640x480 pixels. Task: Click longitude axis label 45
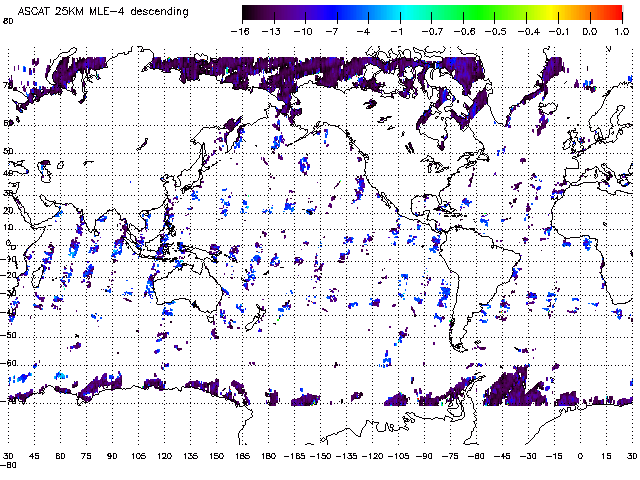34,456
